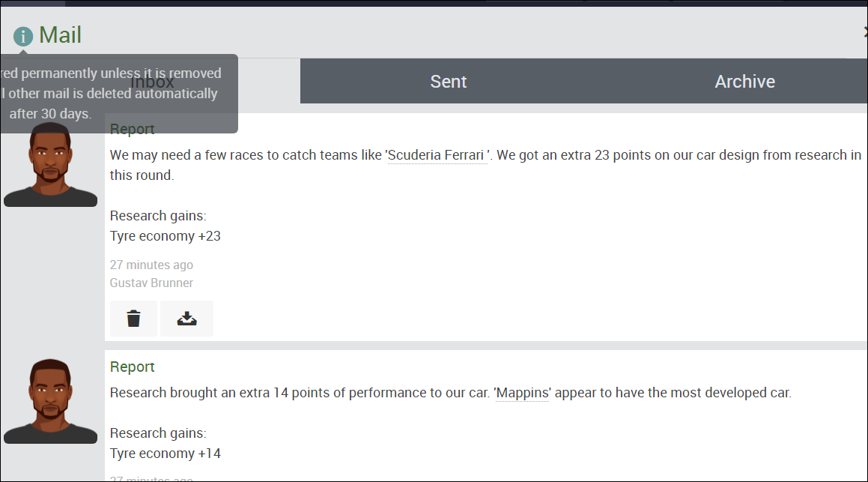
Task: Archive the Scuderia Ferrari report using tray icon
Action: pyautogui.click(x=186, y=319)
